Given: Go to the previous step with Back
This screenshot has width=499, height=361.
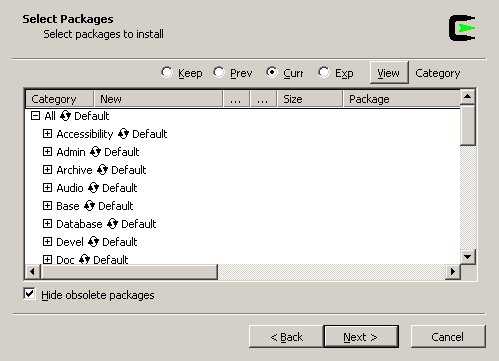Looking at the screenshot, I should pyautogui.click(x=286, y=337).
